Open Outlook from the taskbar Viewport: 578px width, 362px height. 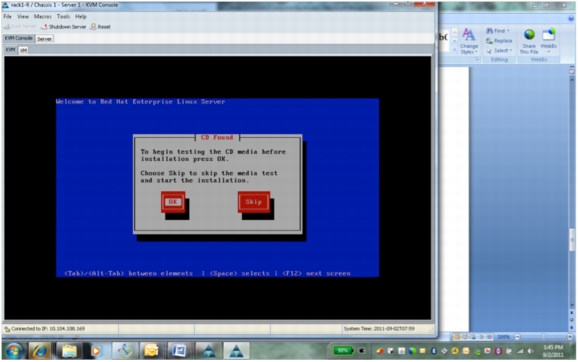click(152, 351)
